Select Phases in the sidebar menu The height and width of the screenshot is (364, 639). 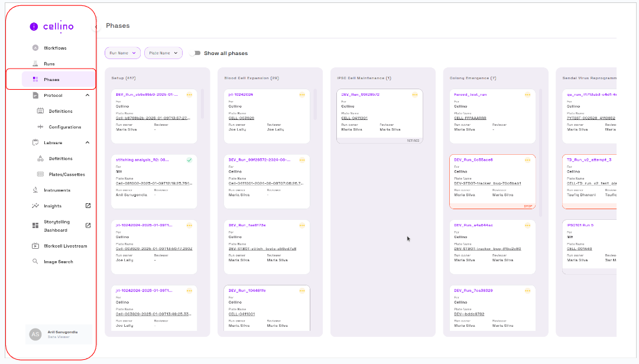pyautogui.click(x=51, y=80)
